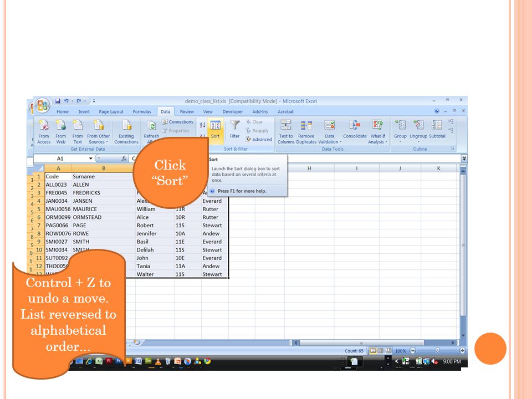Click Text to Columns icon
532x399 pixels.
(286, 125)
